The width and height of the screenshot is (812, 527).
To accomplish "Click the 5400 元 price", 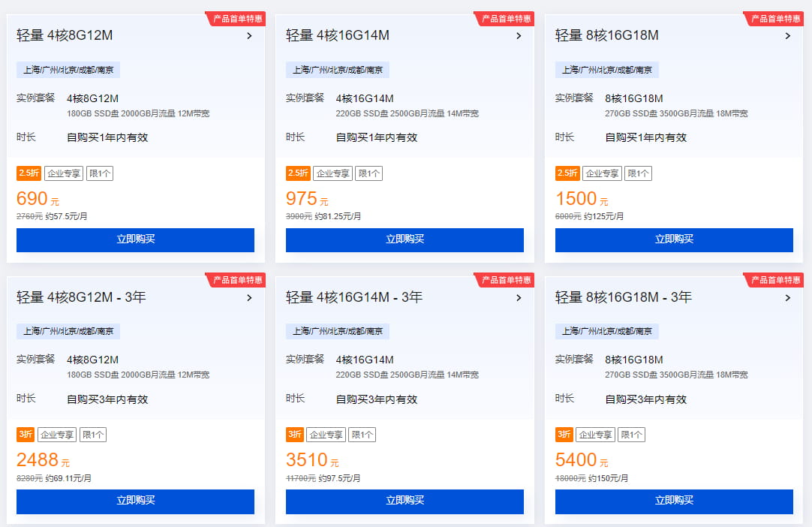I will [582, 459].
